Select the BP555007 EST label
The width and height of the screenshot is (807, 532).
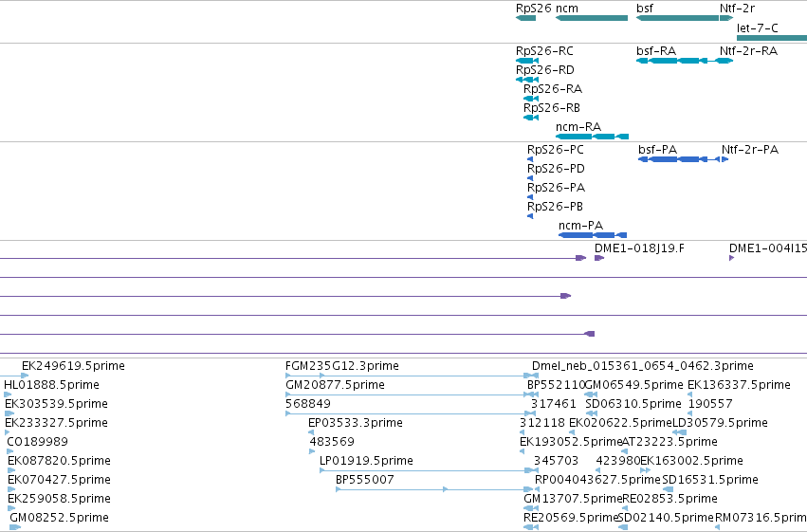[x=365, y=480]
